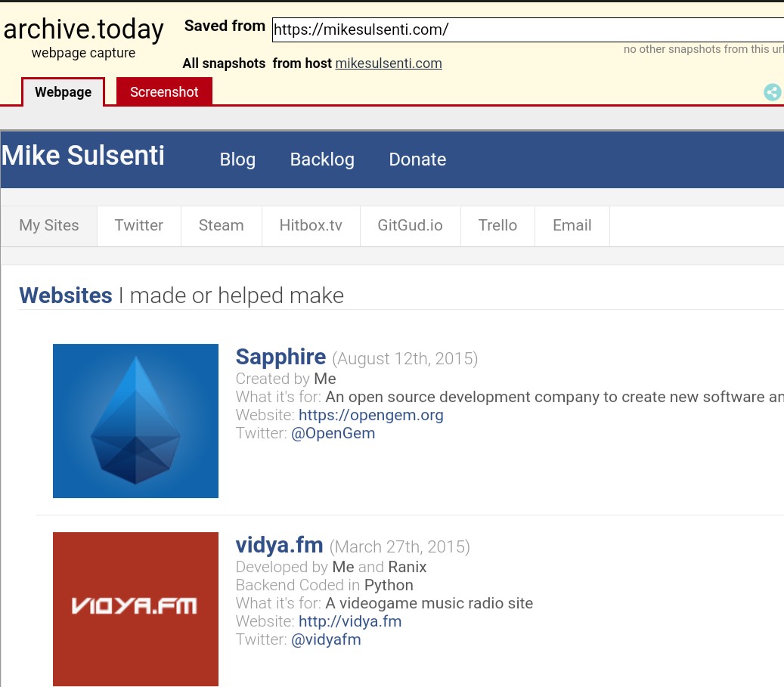Click the Mike Sulsenti site title

tap(83, 156)
